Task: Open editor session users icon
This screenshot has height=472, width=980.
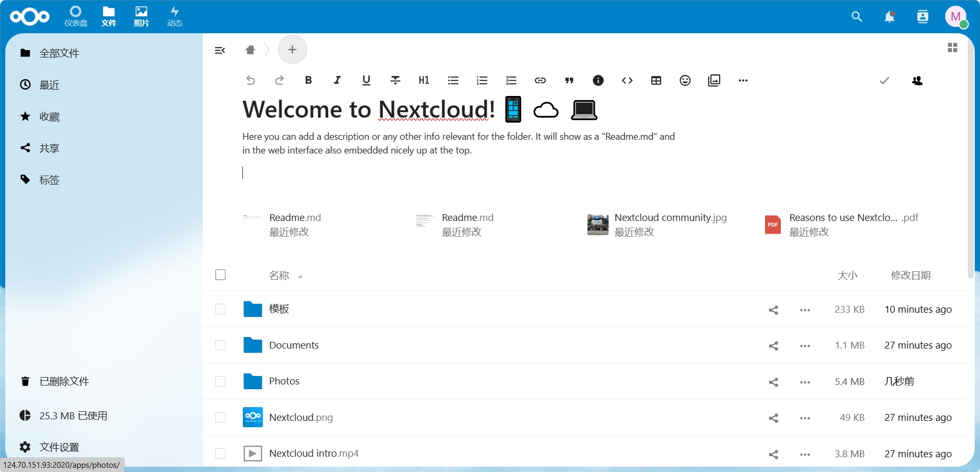Action: point(917,80)
